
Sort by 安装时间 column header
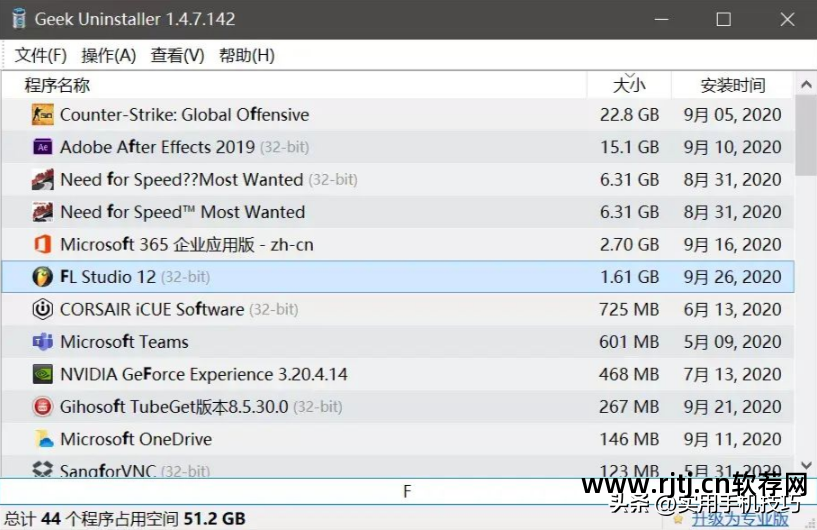tap(733, 85)
